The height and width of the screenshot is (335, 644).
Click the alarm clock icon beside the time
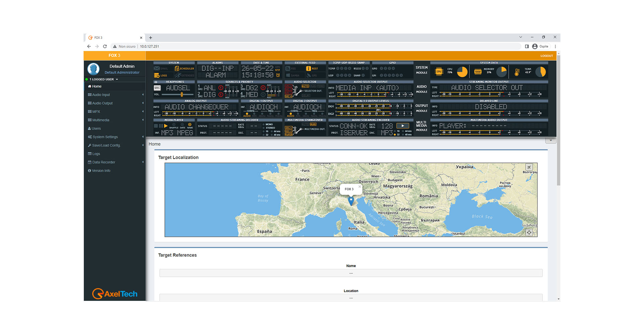(x=278, y=75)
